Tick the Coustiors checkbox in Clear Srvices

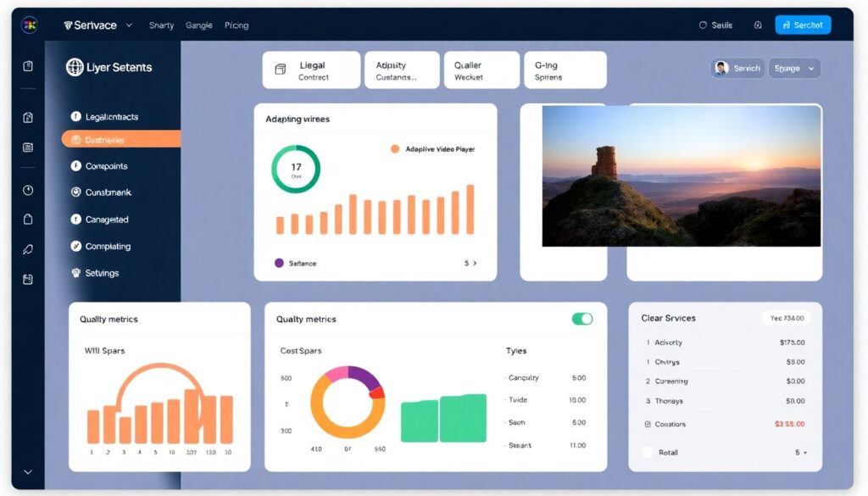tap(648, 424)
